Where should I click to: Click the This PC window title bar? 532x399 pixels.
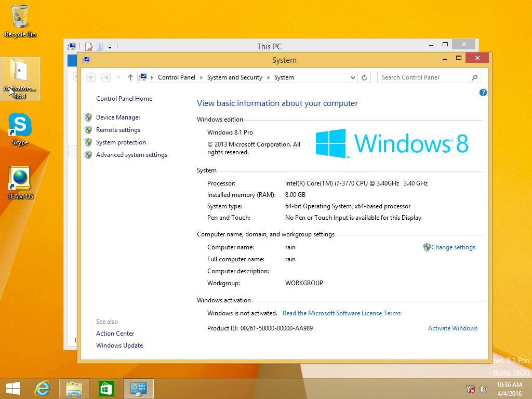point(269,46)
